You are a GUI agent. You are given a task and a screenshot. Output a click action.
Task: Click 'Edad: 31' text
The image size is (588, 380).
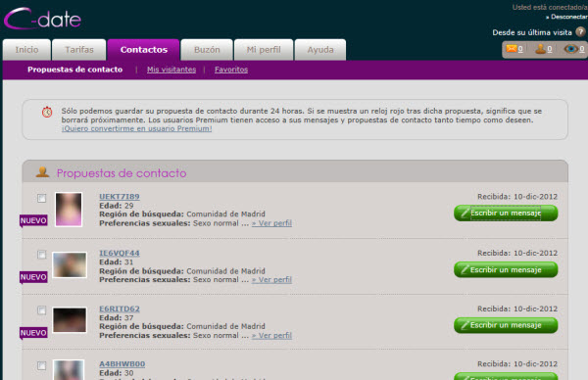(x=117, y=261)
